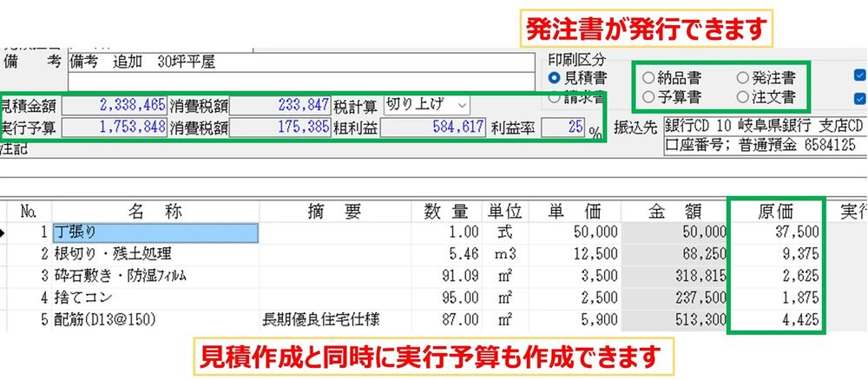
Task: Click the 金額 column header
Action: (x=674, y=212)
